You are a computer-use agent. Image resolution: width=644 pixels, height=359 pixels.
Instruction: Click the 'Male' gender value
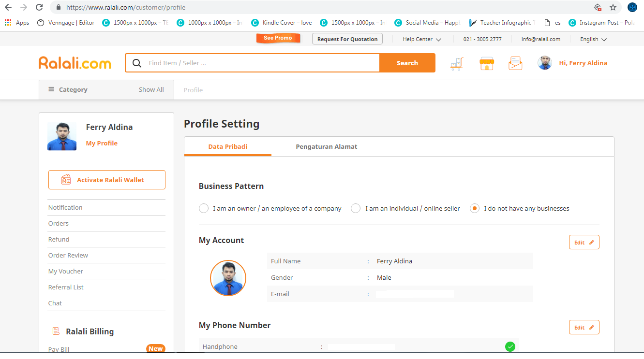[384, 277]
